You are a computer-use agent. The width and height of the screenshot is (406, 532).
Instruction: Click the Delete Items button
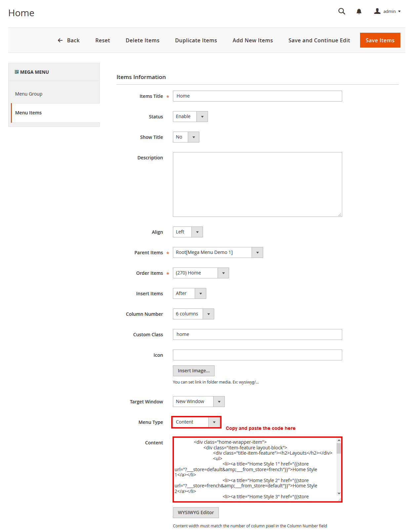142,40
